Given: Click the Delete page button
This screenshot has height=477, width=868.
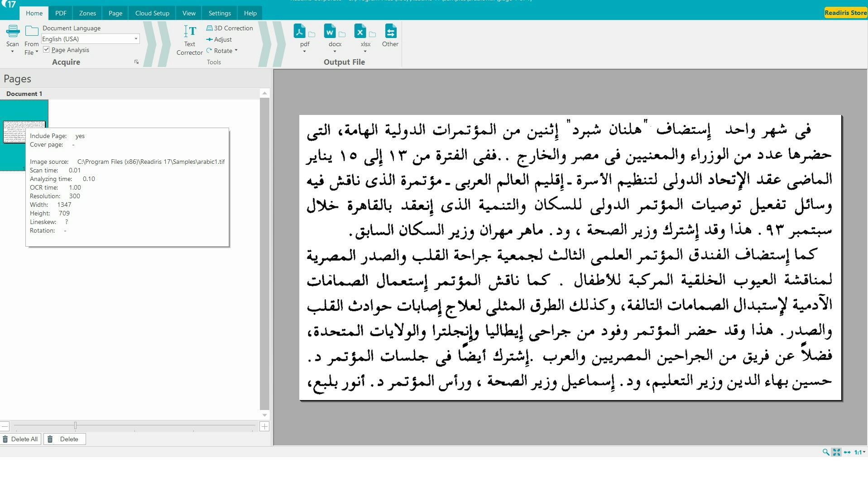Looking at the screenshot, I should click(x=64, y=439).
